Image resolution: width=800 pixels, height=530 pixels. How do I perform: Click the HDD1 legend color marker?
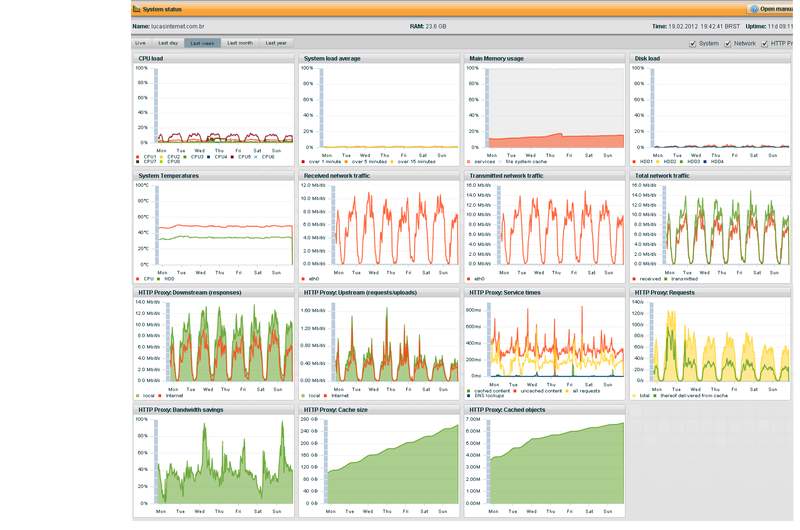coord(634,162)
